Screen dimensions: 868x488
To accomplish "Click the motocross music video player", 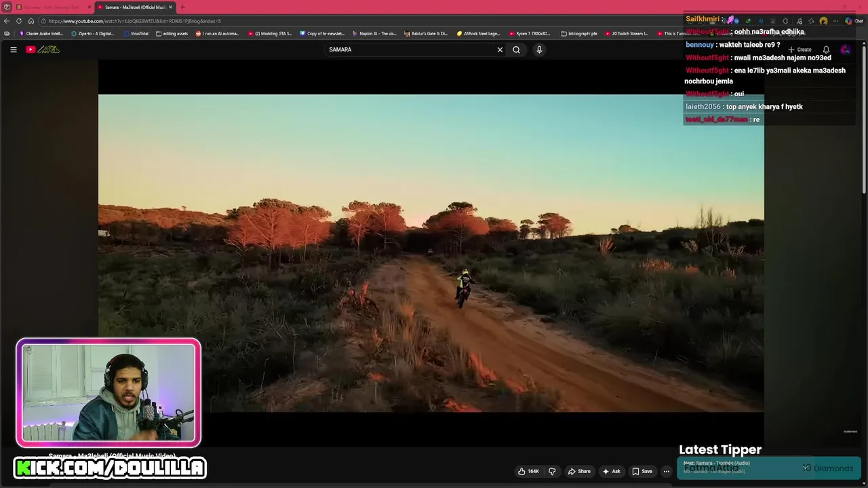I will tap(431, 253).
